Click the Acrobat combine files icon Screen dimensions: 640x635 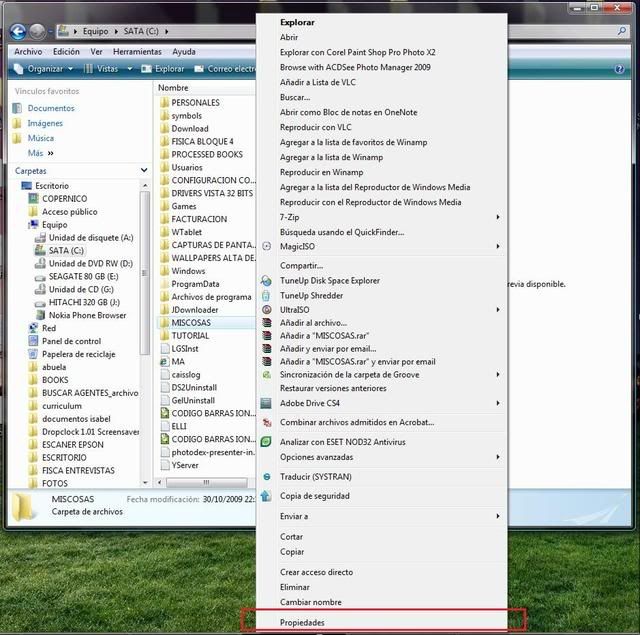[267, 422]
